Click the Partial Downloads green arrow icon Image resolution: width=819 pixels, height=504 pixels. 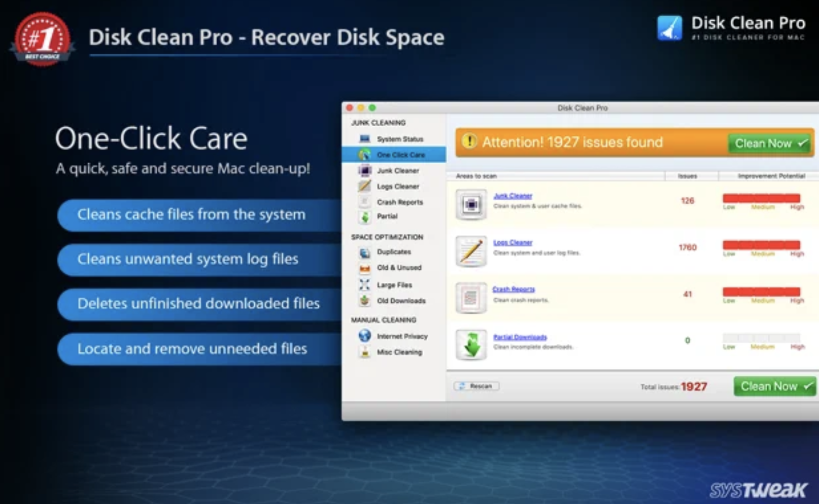coord(471,344)
